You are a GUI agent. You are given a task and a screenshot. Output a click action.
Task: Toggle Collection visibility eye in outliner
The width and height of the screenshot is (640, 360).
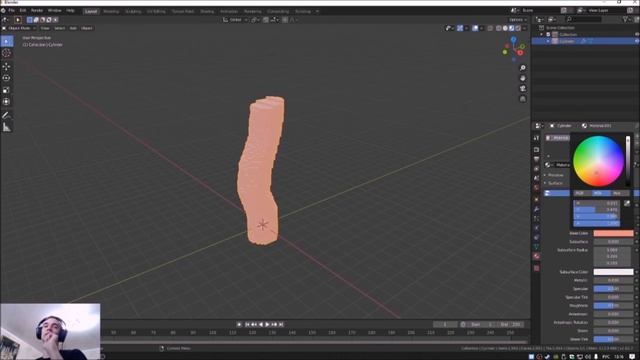click(637, 35)
